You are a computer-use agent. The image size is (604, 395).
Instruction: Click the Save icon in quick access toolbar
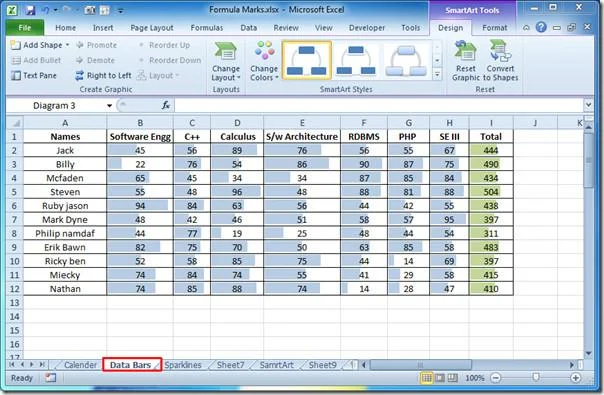30,10
